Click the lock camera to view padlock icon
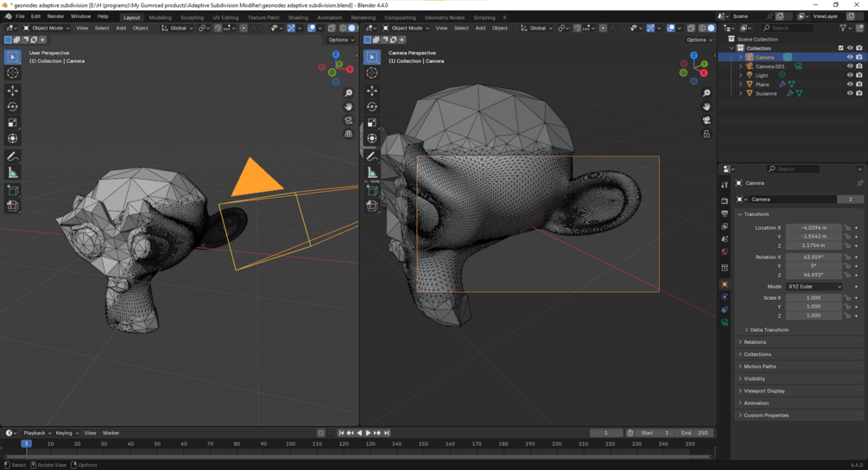868x470 pixels. coord(706,134)
